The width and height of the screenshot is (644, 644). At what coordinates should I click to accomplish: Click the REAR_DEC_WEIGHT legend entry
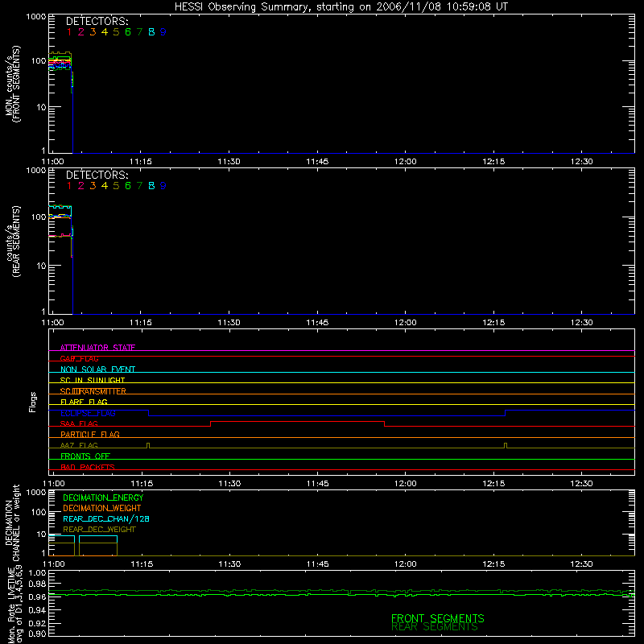pos(99,530)
